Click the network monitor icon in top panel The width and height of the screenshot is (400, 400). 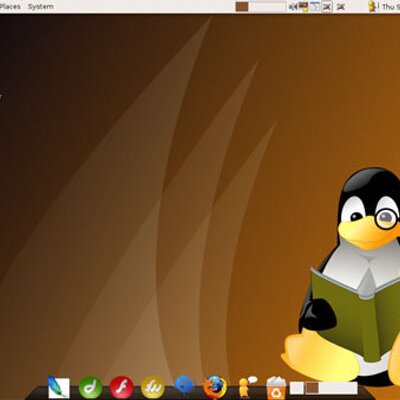coord(303,6)
